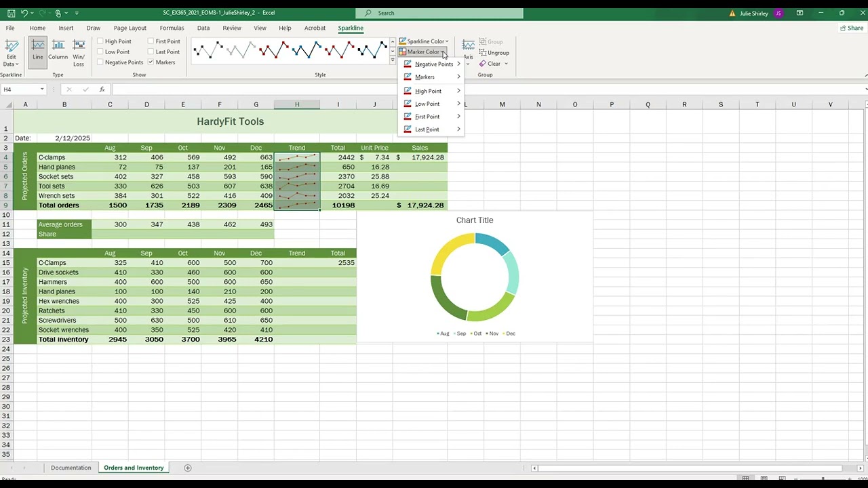Click the Redo arrow icon
Screen dimensions: 868x488
(x=43, y=13)
